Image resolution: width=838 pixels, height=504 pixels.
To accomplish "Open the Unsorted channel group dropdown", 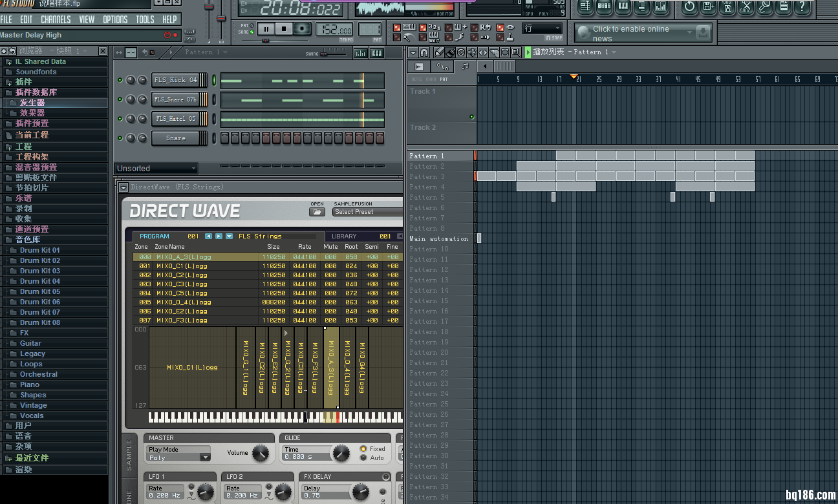I will point(156,169).
